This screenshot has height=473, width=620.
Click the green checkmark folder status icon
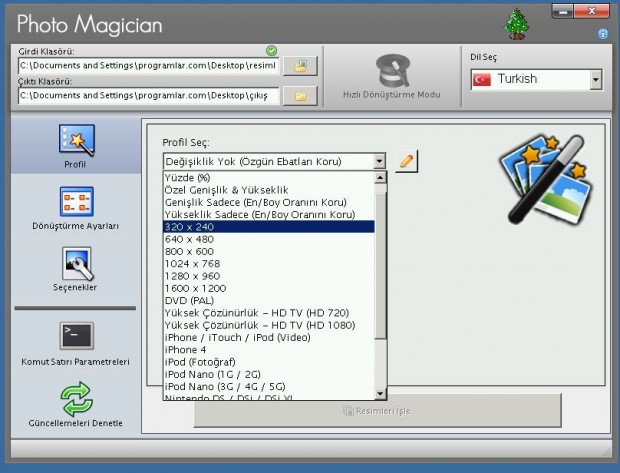click(271, 50)
